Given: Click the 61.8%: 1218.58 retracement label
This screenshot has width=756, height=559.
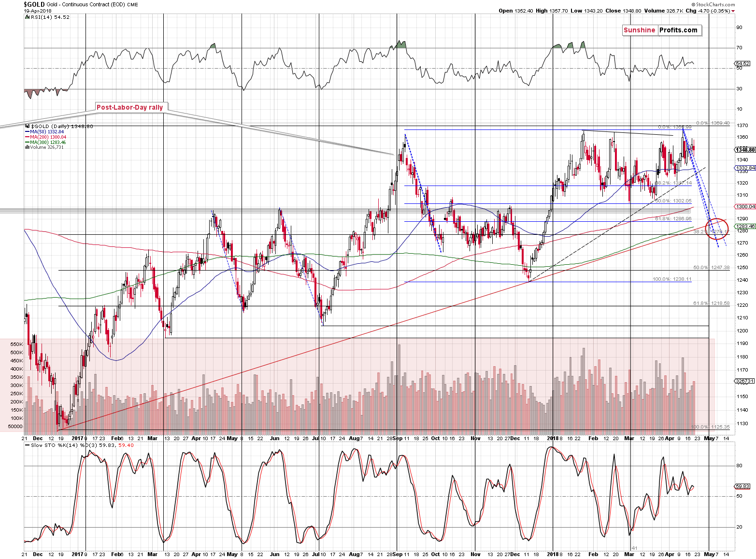Looking at the screenshot, I should point(711,303).
